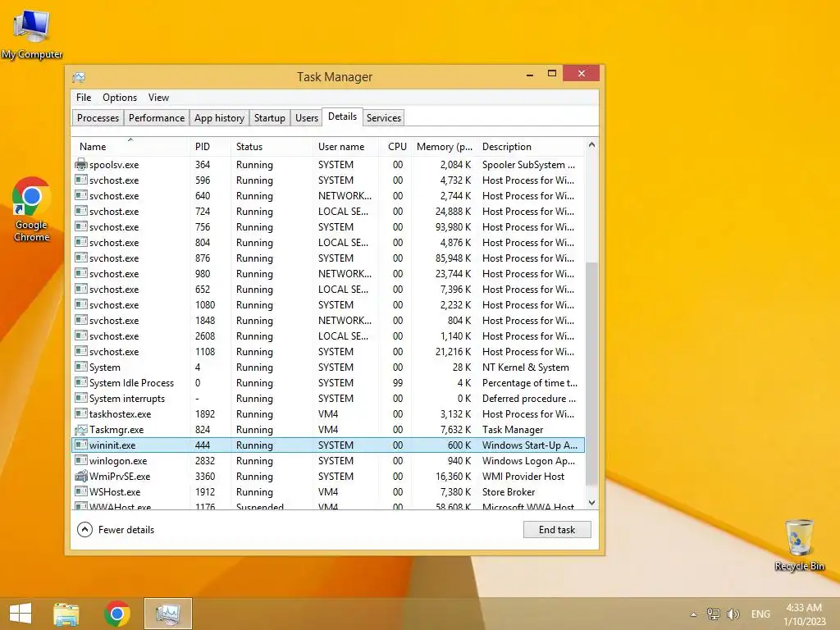This screenshot has width=840, height=630.
Task: Select the Recycle Bin desktop icon
Action: point(799,545)
